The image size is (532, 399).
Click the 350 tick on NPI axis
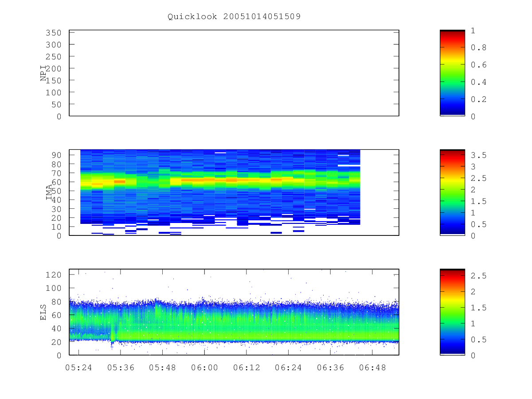tap(53, 33)
